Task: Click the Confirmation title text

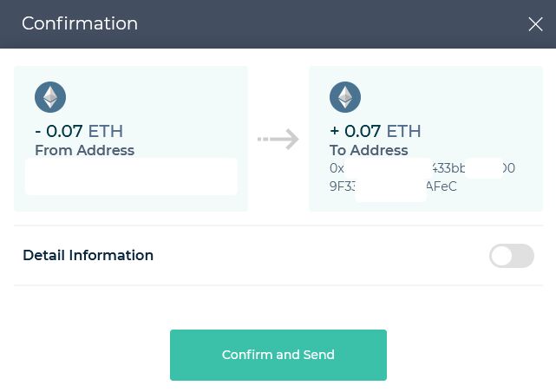Action: tap(80, 23)
